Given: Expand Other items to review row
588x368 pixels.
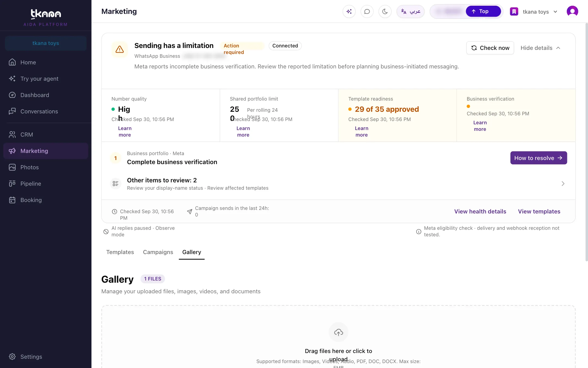Looking at the screenshot, I should pyautogui.click(x=338, y=184).
